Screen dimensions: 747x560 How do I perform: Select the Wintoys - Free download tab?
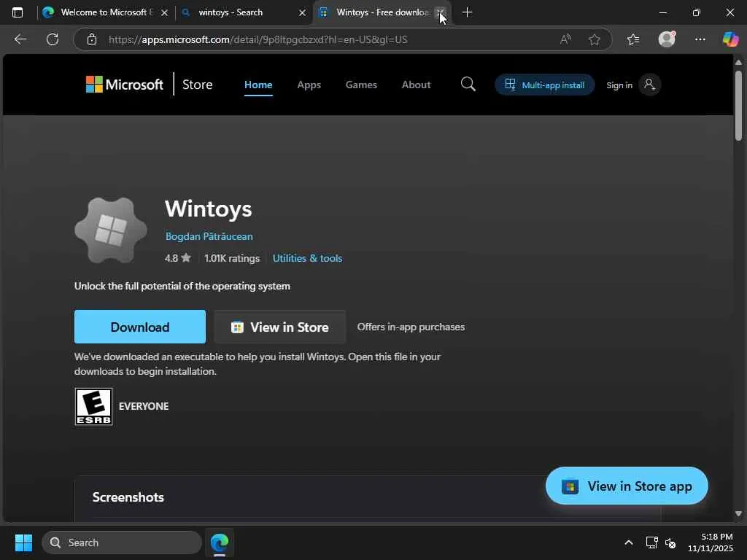pyautogui.click(x=382, y=12)
